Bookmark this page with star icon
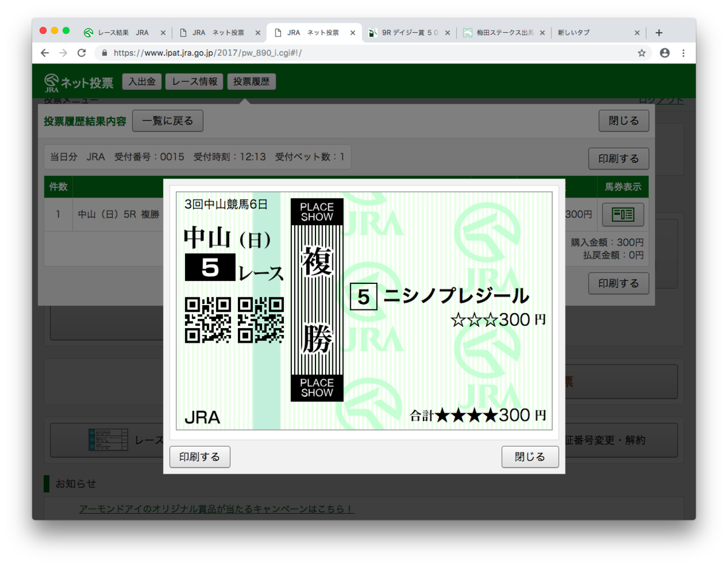Screen dimensions: 728x566 (x=642, y=53)
